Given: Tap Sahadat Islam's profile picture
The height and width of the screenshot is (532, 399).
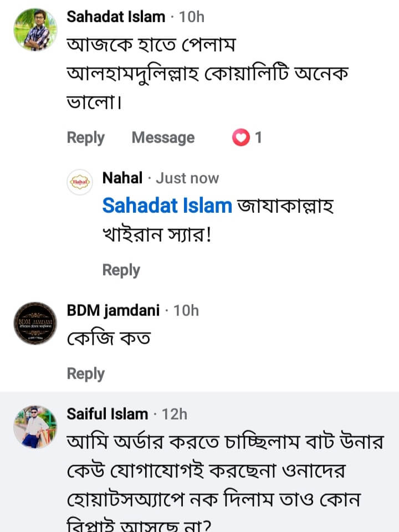Looking at the screenshot, I should pos(34,30).
